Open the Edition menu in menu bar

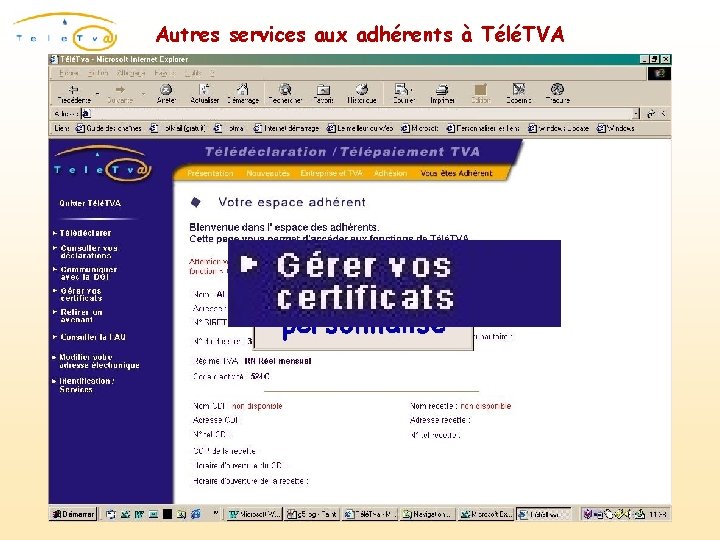[98, 73]
